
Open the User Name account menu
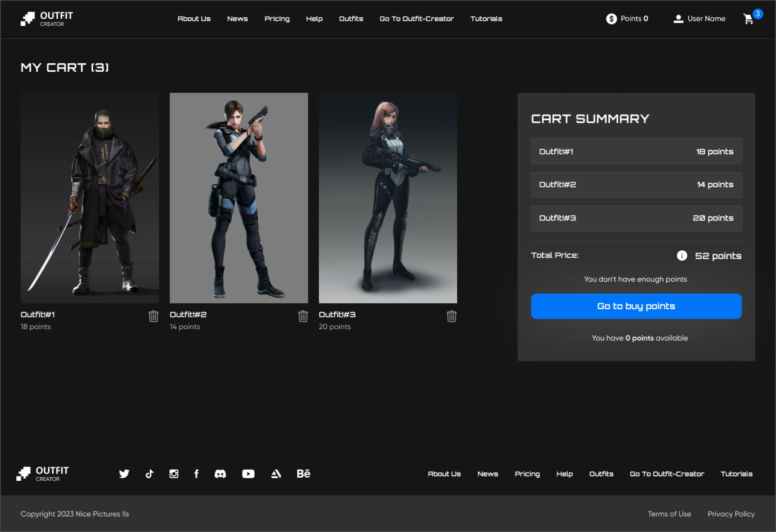click(699, 19)
